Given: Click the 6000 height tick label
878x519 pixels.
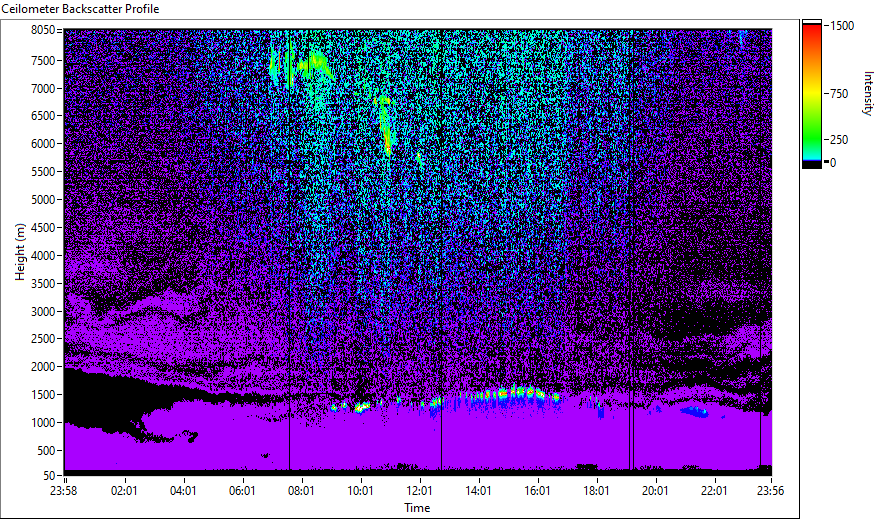Looking at the screenshot, I should (x=43, y=144).
